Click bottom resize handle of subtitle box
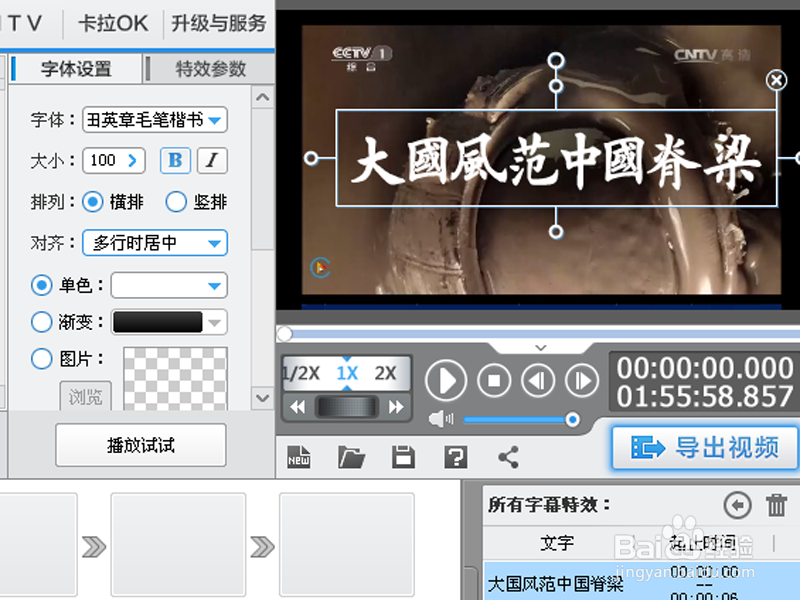This screenshot has height=600, width=800. pyautogui.click(x=556, y=232)
